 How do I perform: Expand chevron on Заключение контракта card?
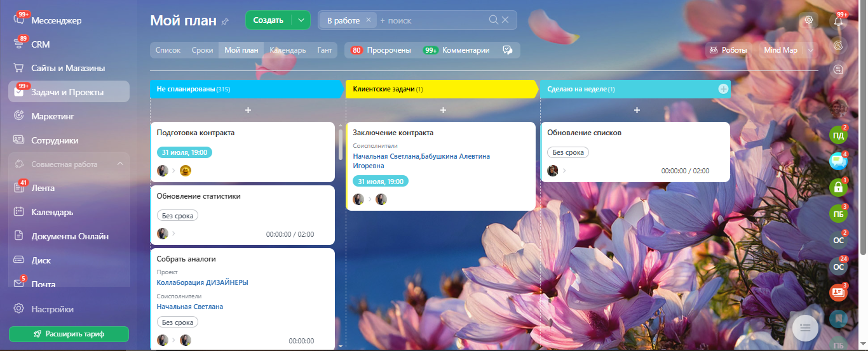point(369,199)
